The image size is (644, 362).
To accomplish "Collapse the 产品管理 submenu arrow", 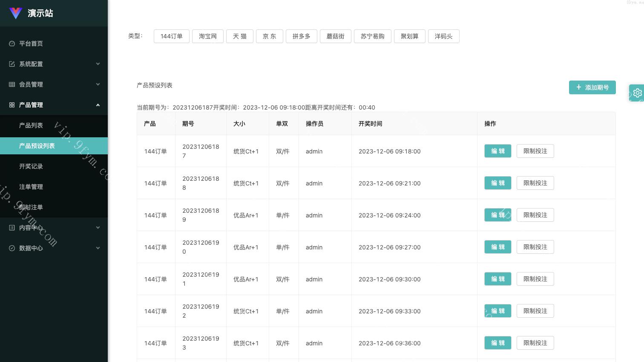I will click(98, 105).
